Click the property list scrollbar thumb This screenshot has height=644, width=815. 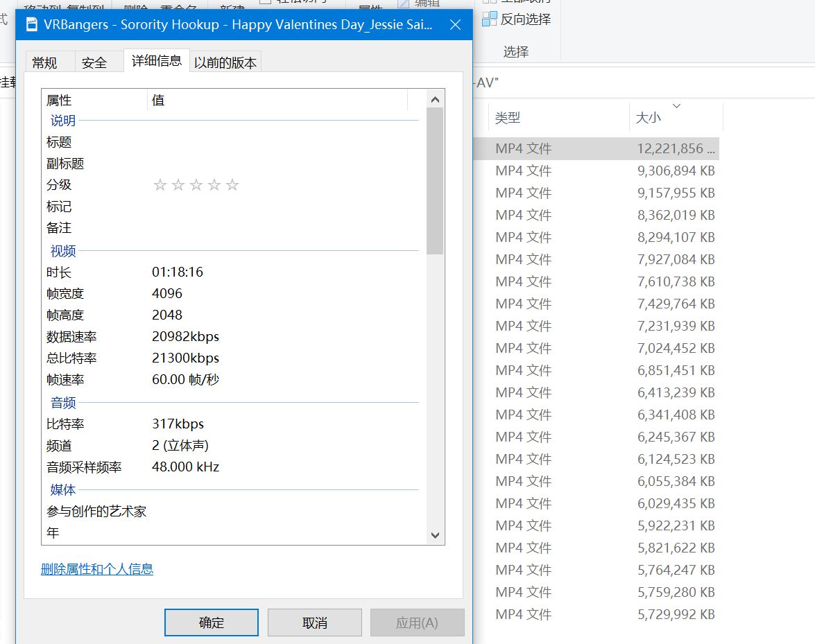click(x=435, y=181)
